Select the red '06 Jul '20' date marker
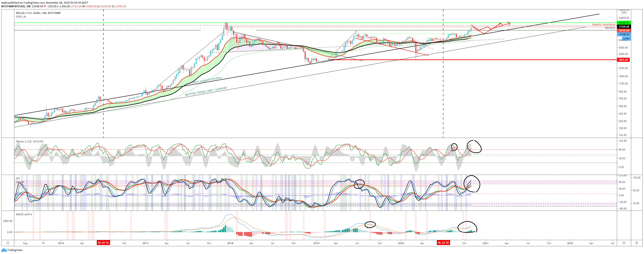Screen dimensions: 644x254 tap(443, 243)
